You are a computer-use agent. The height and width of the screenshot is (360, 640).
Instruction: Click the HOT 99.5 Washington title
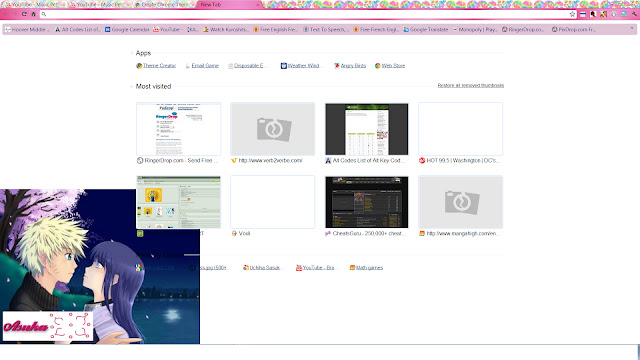point(463,160)
